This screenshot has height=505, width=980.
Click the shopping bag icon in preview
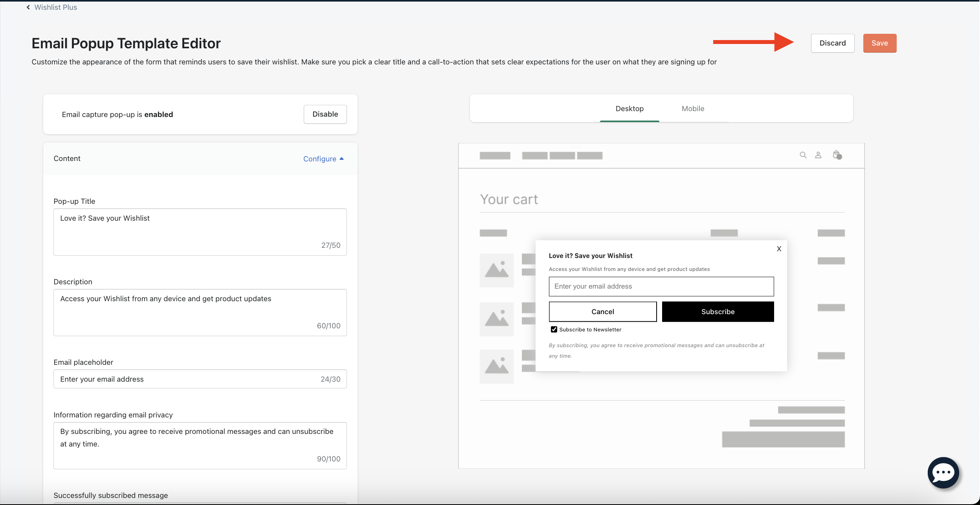pos(837,155)
